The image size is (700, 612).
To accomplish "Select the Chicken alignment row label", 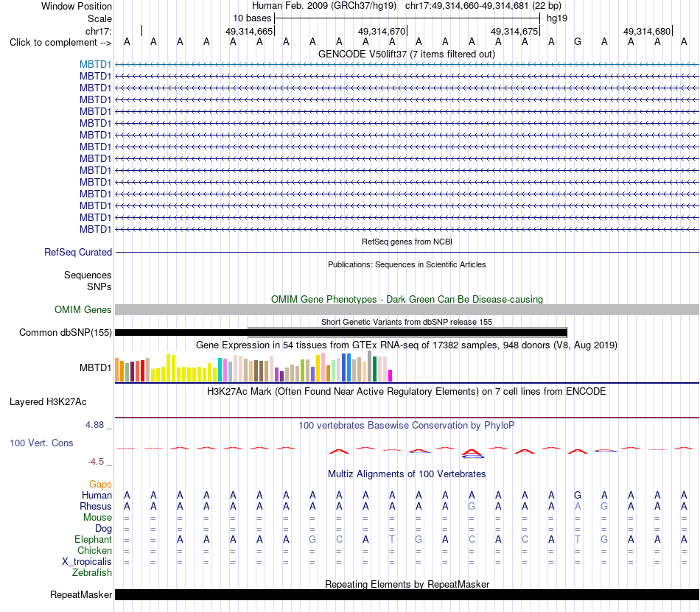I will pyautogui.click(x=94, y=550).
